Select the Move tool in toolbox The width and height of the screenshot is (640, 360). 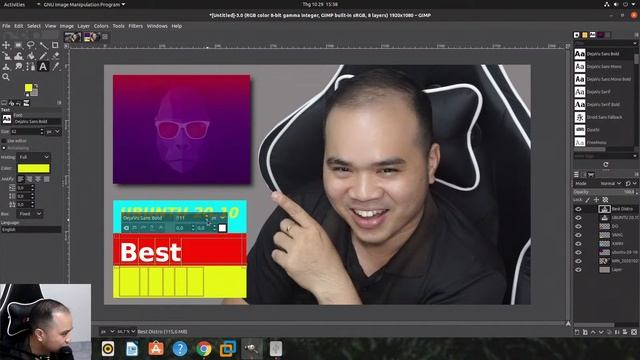(6, 45)
